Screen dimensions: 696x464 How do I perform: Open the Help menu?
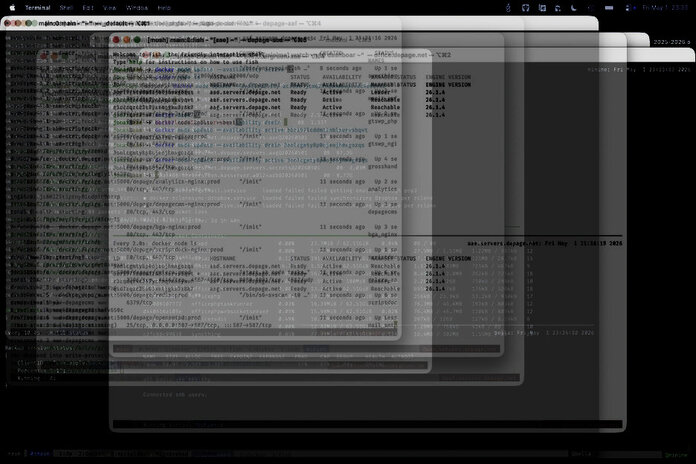click(x=164, y=8)
